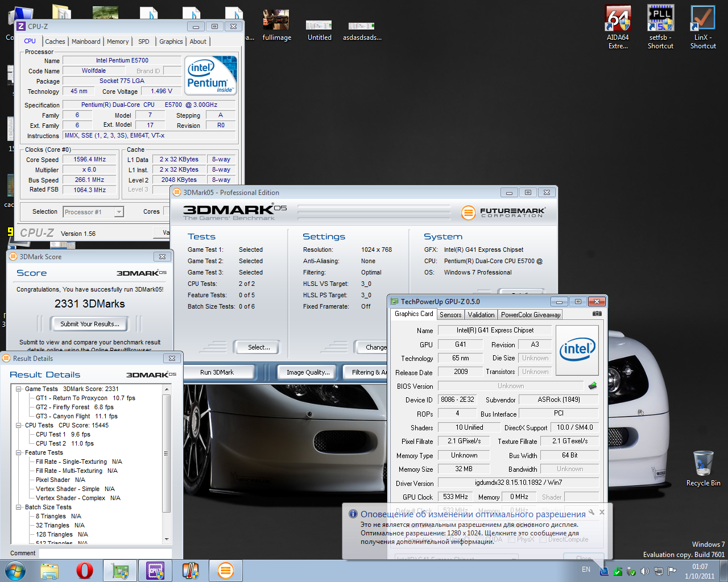The width and height of the screenshot is (728, 582).
Task: Open Windows Explorer from the taskbar
Action: click(49, 571)
